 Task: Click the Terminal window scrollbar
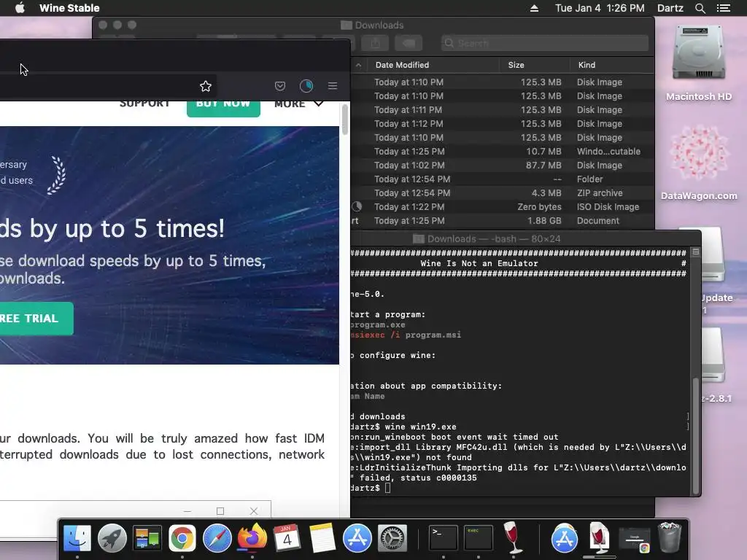(x=695, y=435)
